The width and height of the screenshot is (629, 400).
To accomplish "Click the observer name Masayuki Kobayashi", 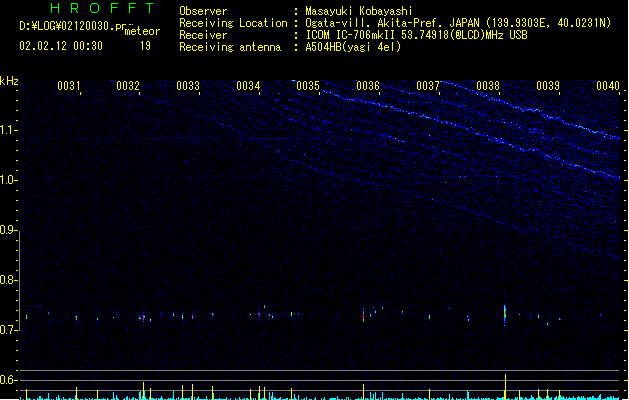I will coord(359,11).
